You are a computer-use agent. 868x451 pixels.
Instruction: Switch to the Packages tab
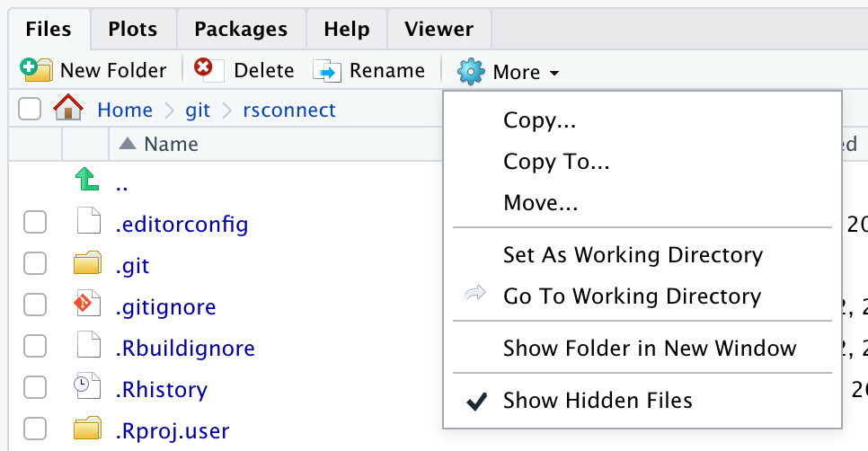241,29
